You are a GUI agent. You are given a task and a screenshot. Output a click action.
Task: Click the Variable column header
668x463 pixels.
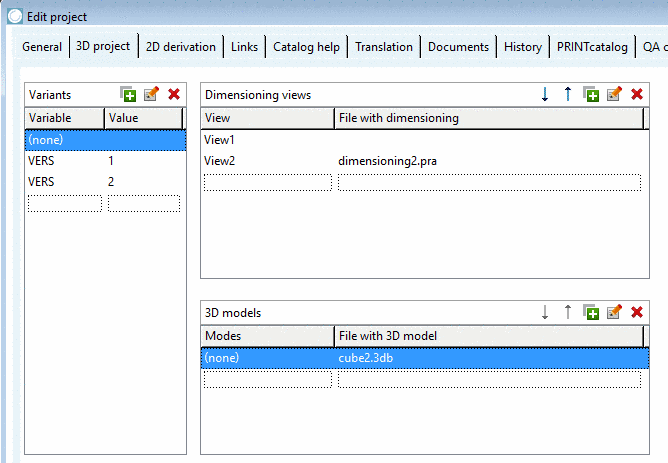tap(65, 118)
